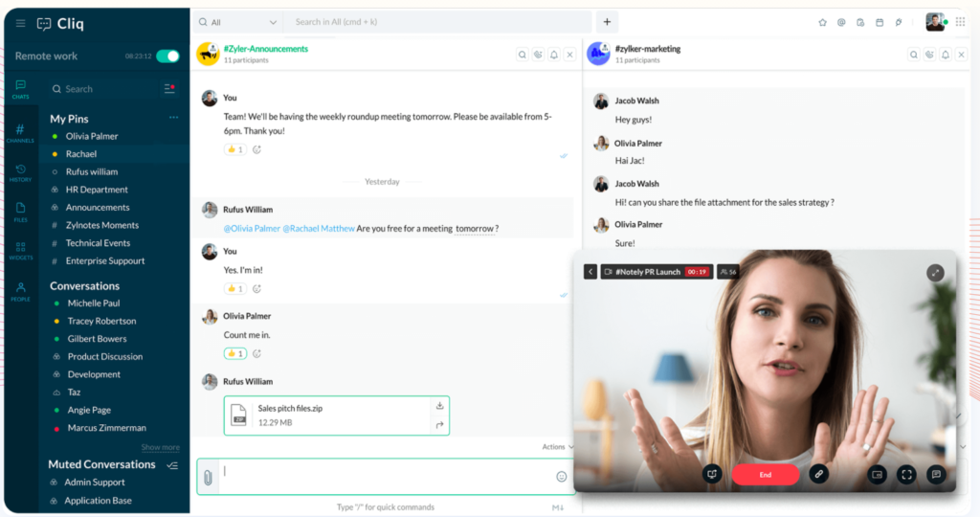Open the user profile avatar in top bar
980x517 pixels.
tap(935, 22)
